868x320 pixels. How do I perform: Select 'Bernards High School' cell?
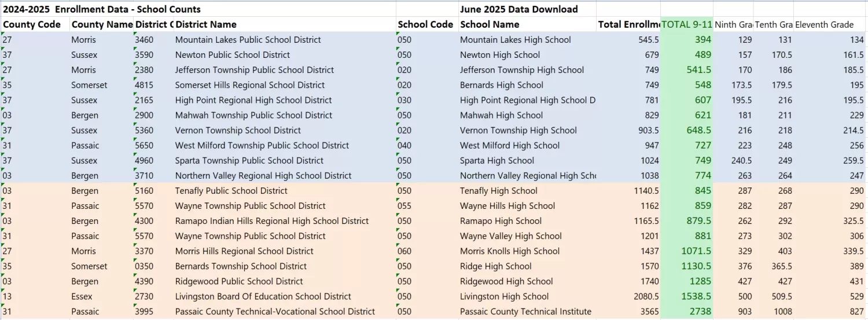(x=527, y=85)
